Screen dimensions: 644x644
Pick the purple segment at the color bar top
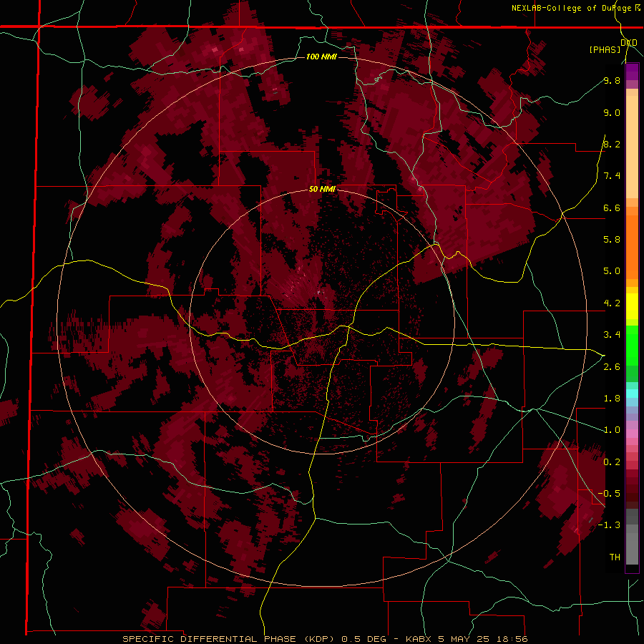pyautogui.click(x=632, y=72)
